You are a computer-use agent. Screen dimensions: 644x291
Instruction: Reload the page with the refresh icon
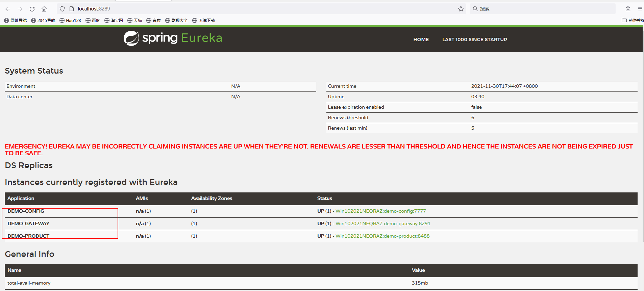pos(32,9)
